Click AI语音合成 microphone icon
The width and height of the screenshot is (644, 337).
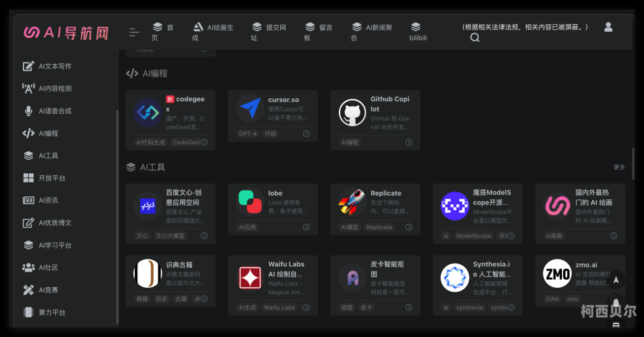pos(28,111)
